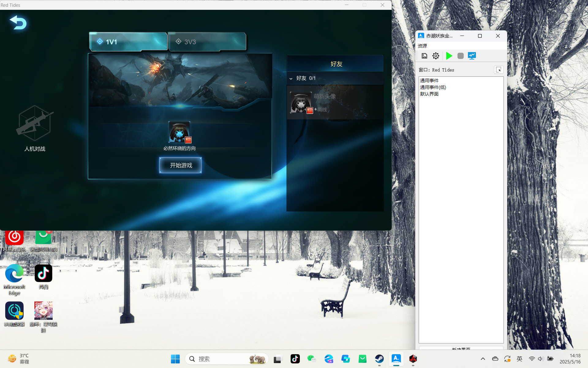The width and height of the screenshot is (588, 368).
Task: Click the 好友 panel header
Action: [335, 64]
